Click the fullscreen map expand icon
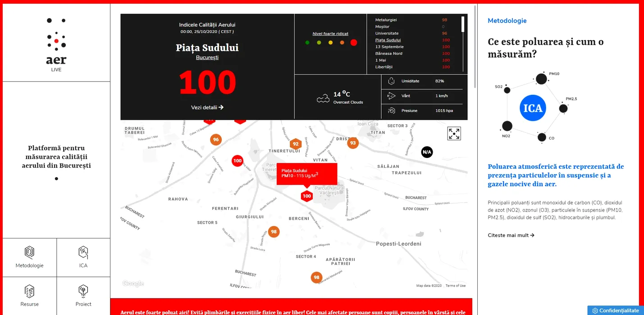This screenshot has height=315, width=644. (x=454, y=134)
